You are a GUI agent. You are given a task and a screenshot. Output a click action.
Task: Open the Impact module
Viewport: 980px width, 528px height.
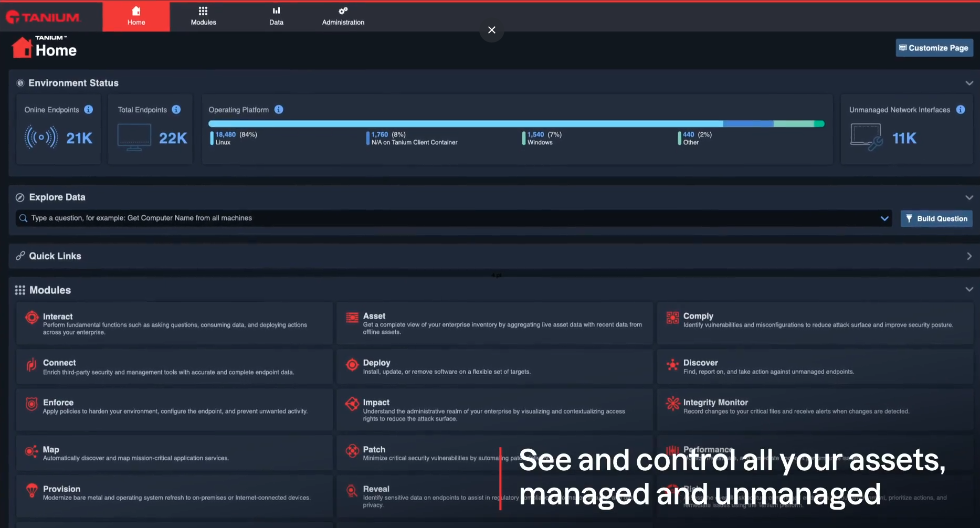click(494, 409)
